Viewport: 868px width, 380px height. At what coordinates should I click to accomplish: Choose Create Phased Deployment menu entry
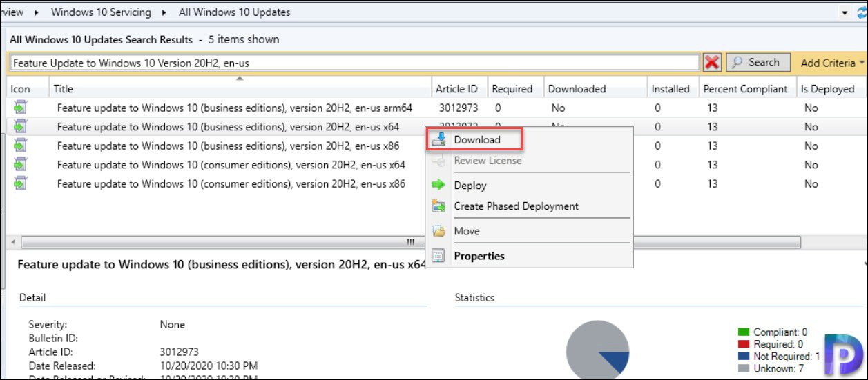(516, 206)
